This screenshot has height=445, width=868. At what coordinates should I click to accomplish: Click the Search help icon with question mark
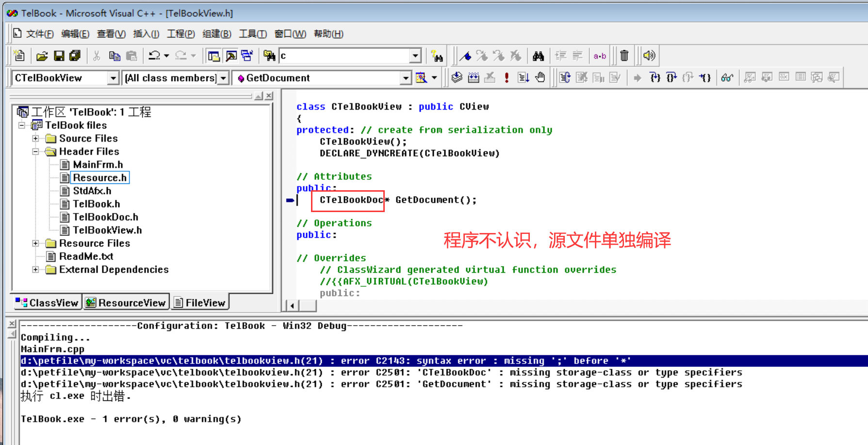coord(437,56)
